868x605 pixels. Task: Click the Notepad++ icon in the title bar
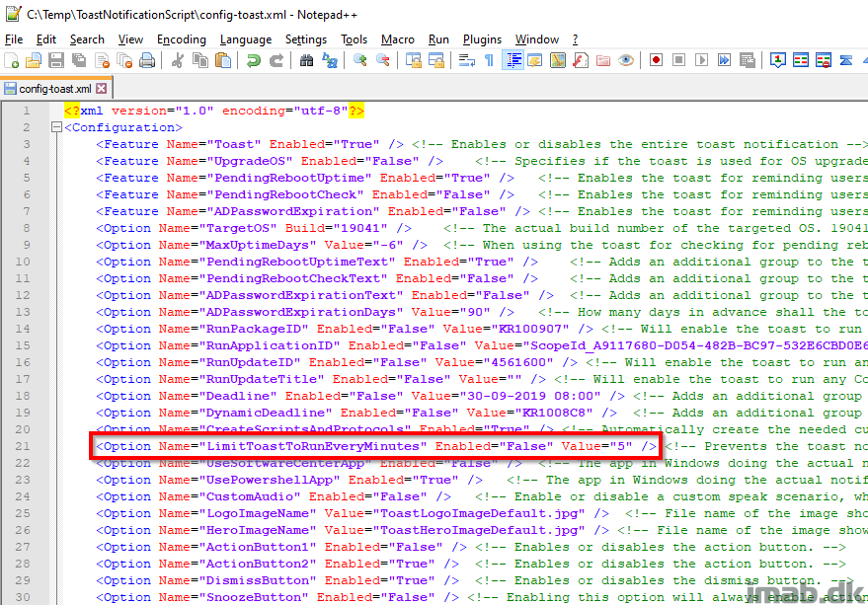(13, 14)
